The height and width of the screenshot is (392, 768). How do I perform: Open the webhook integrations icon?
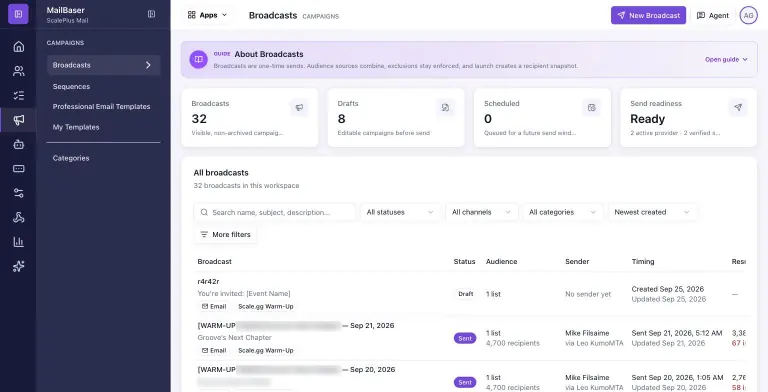(19, 218)
